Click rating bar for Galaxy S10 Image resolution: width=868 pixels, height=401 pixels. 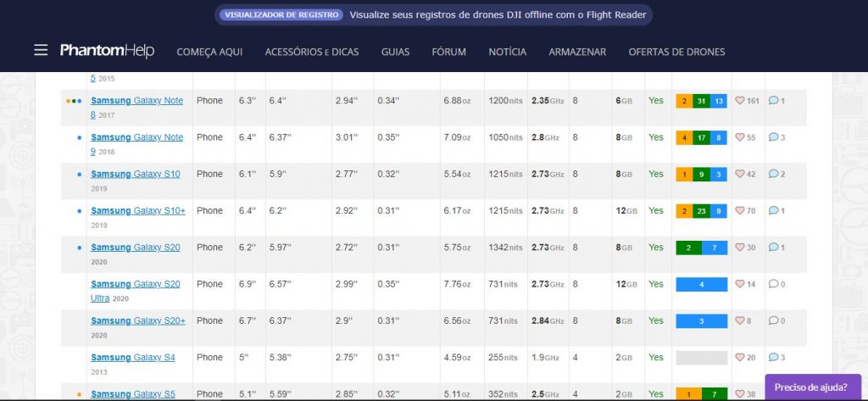(701, 174)
